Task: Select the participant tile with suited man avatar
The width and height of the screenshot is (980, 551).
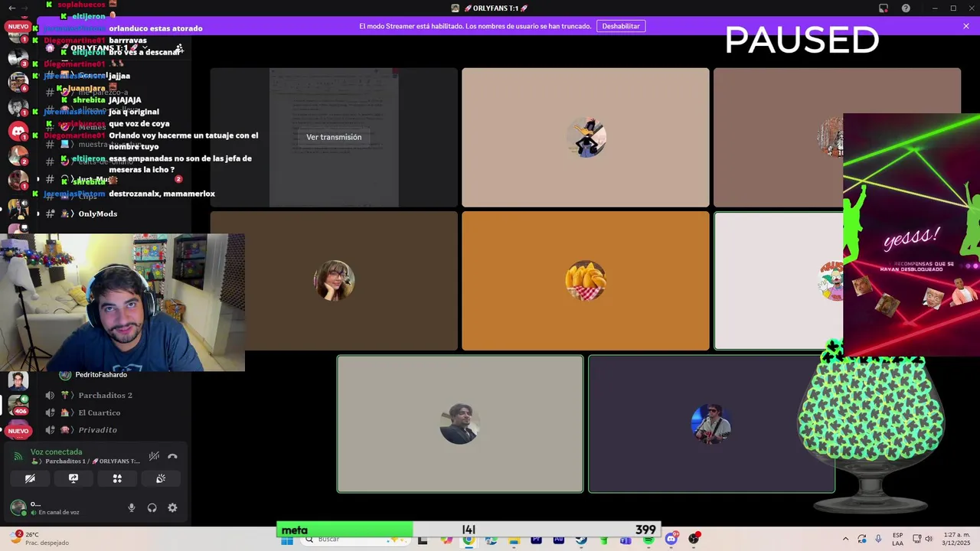Action: tap(460, 424)
